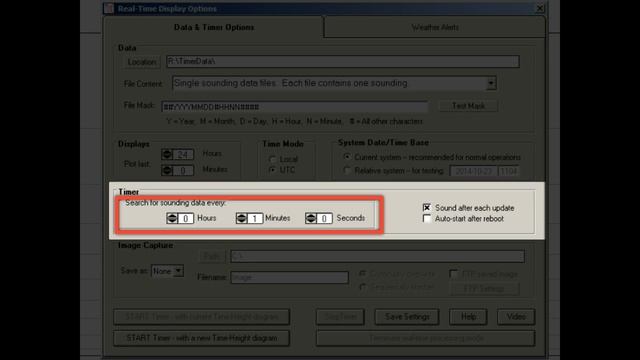Click the Save Settings button
Viewport: 640px width, 360px height.
(407, 317)
